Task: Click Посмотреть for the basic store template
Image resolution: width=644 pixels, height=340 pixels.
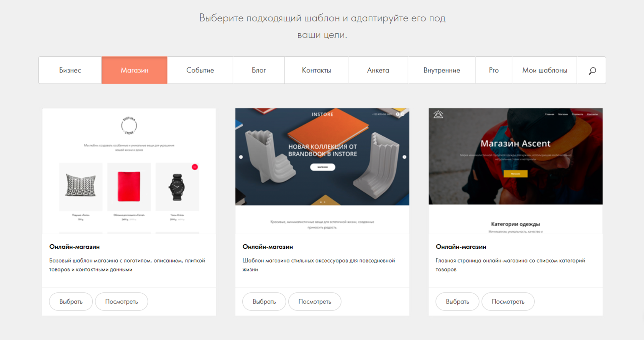Action: click(x=122, y=302)
